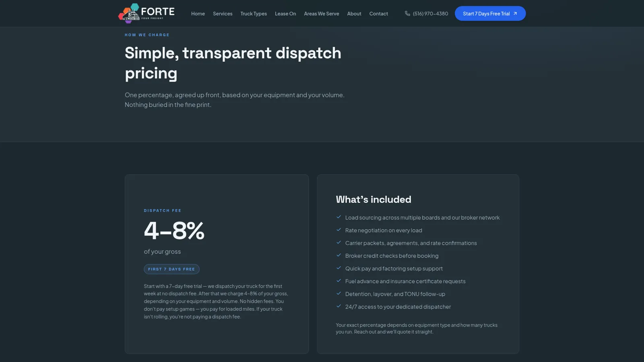This screenshot has width=644, height=362.
Task: Click 'Broker credit checks before booking' text
Action: [x=392, y=256]
